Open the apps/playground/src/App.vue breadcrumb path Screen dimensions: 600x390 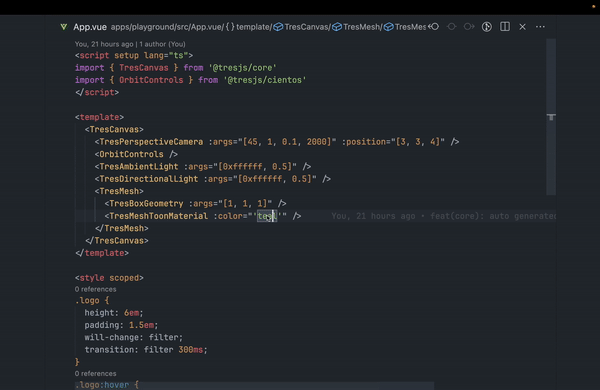click(166, 27)
